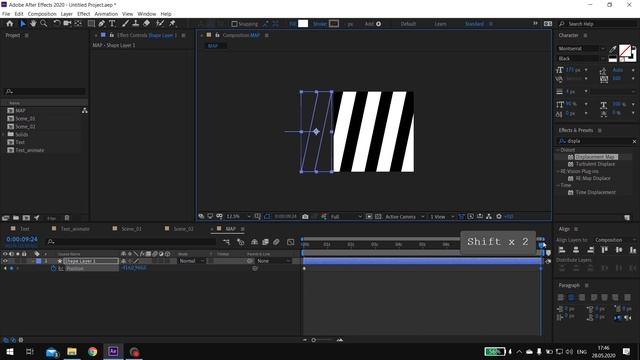This screenshot has height=360, width=640.
Task: Click the current time 0:00:09:24 in timeline
Action: coord(22,239)
